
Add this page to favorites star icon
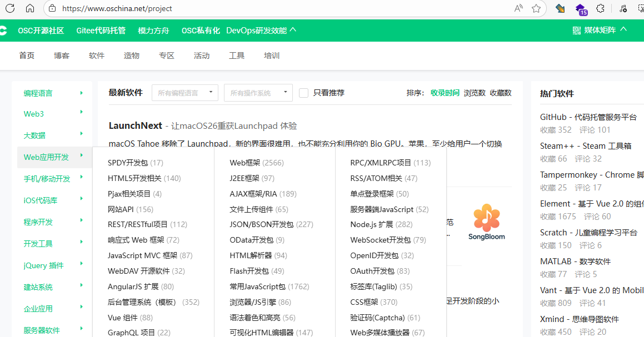[x=536, y=8]
